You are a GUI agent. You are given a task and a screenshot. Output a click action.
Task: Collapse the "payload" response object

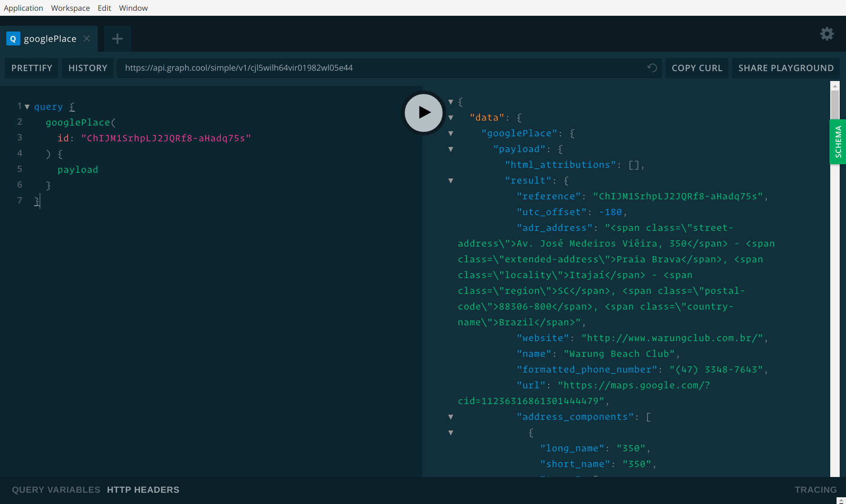pyautogui.click(x=451, y=149)
